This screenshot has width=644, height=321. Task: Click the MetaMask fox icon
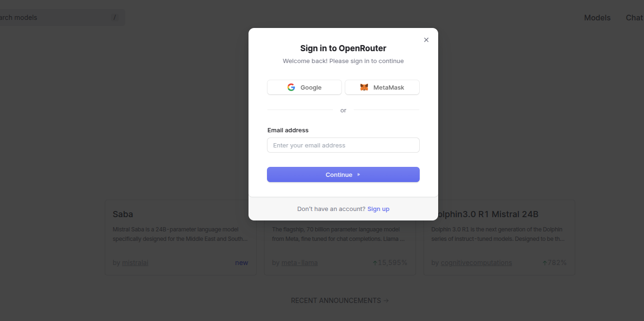364,87
